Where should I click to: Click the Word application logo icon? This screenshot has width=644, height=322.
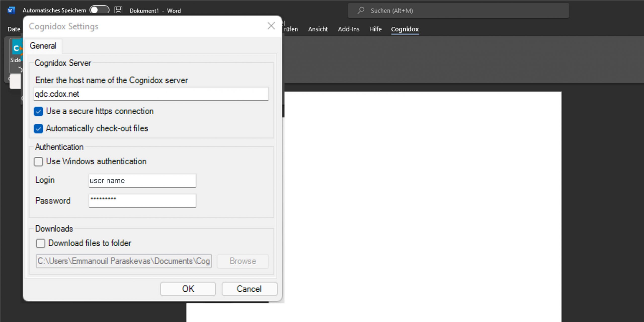[x=11, y=10]
